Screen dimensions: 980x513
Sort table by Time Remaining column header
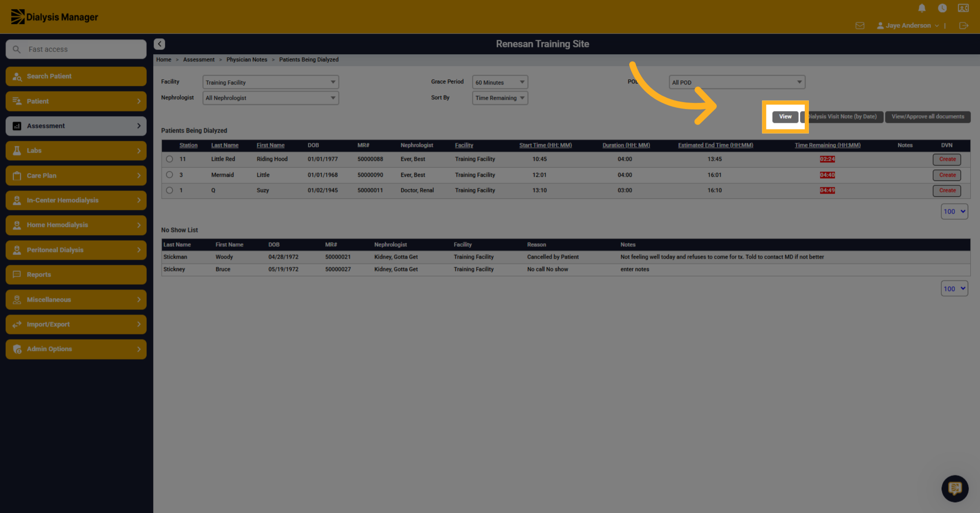pos(827,145)
